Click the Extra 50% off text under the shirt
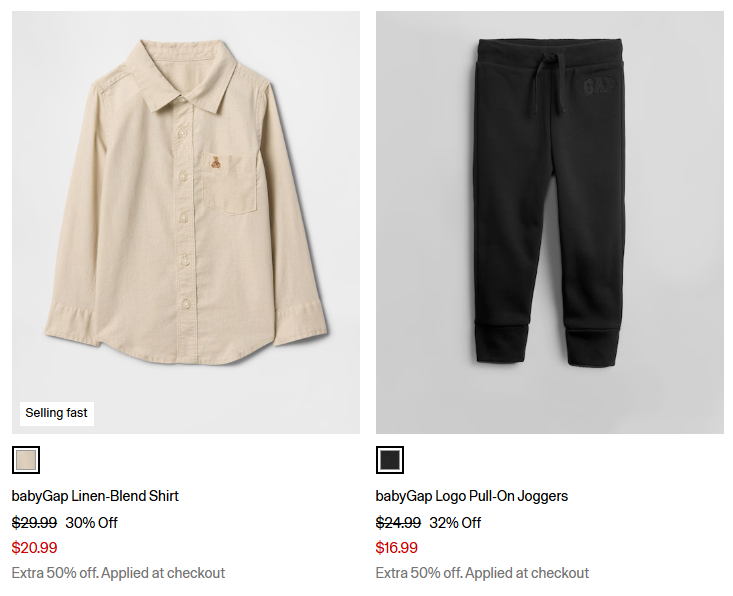The width and height of the screenshot is (733, 596). click(118, 573)
